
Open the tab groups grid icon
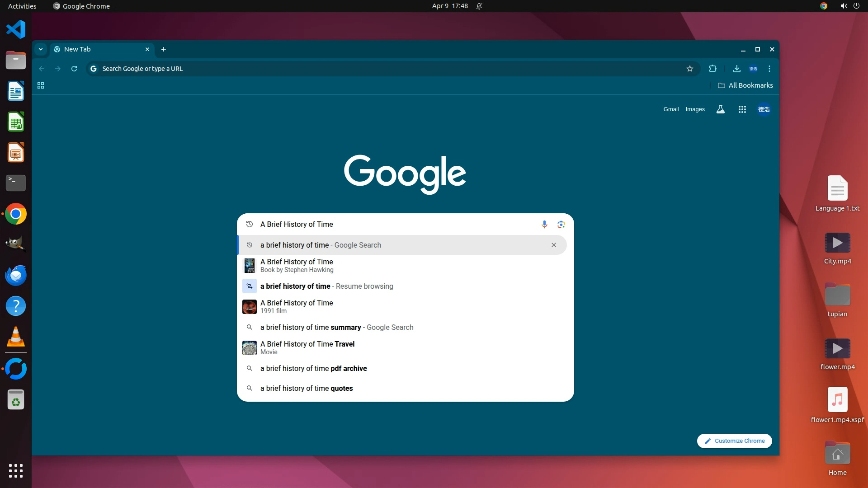[41, 85]
